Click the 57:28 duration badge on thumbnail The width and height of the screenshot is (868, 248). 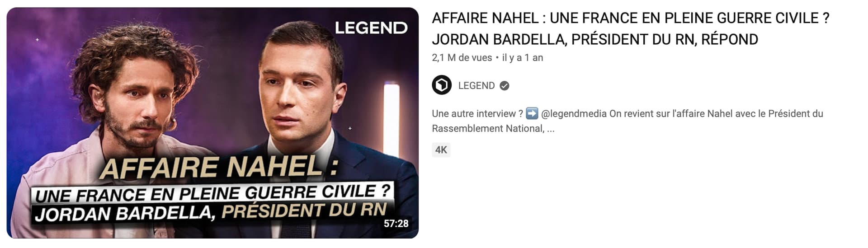point(396,224)
